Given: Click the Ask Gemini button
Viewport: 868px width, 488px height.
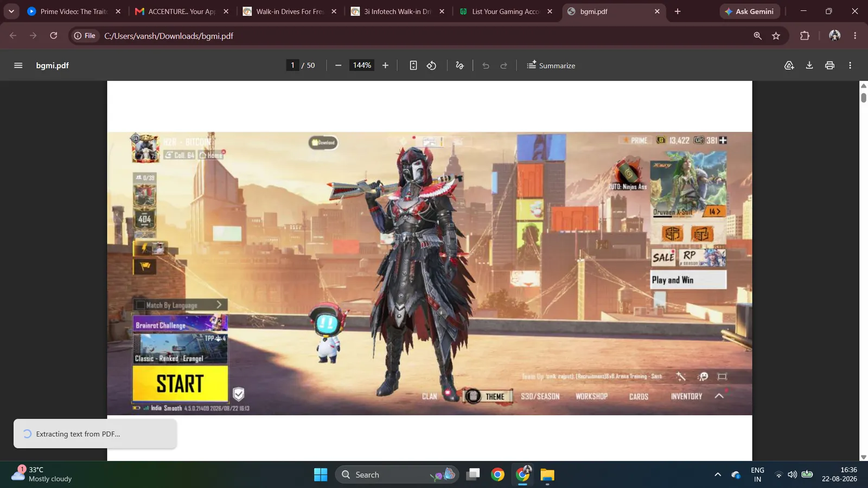Looking at the screenshot, I should 750,11.
